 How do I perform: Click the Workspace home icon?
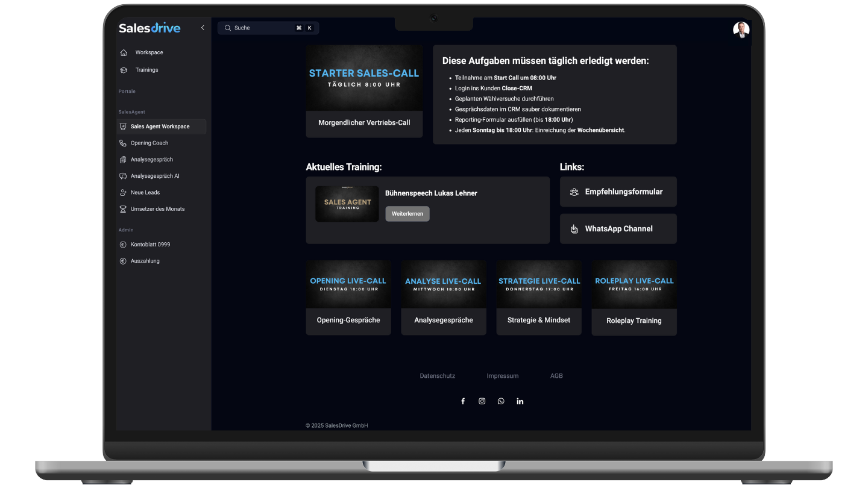pyautogui.click(x=124, y=52)
